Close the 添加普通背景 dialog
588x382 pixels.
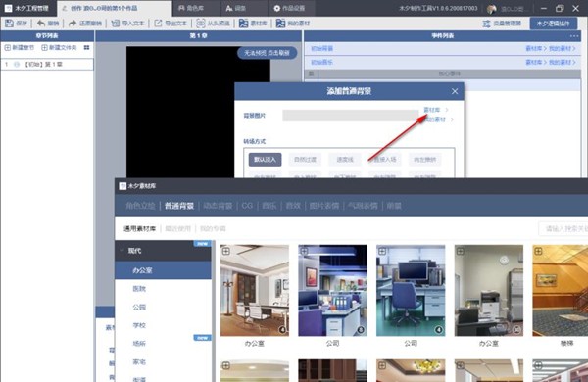(455, 91)
